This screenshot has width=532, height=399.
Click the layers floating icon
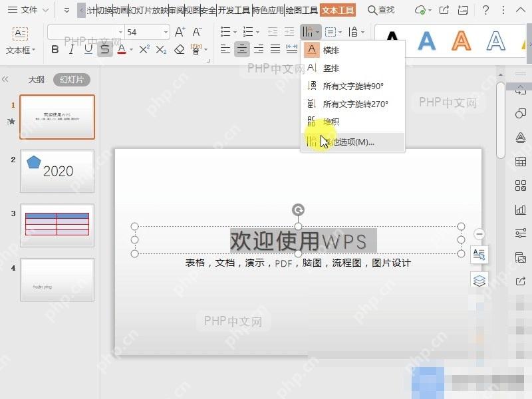[479, 281]
